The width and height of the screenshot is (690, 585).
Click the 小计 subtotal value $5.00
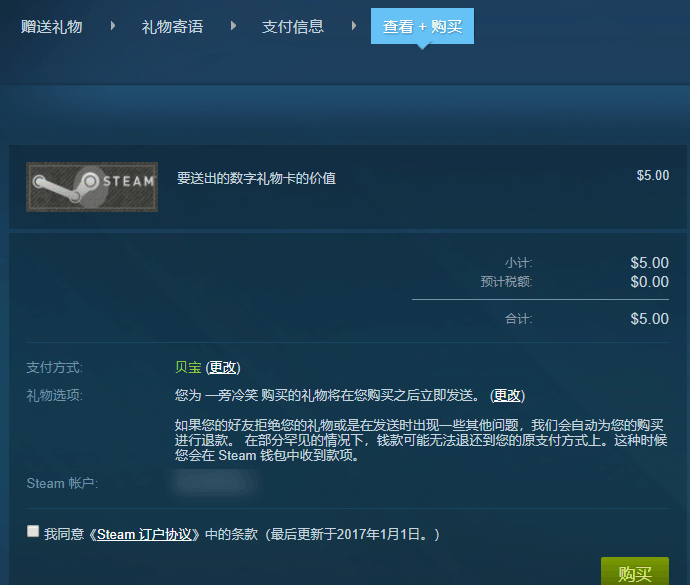[650, 263]
